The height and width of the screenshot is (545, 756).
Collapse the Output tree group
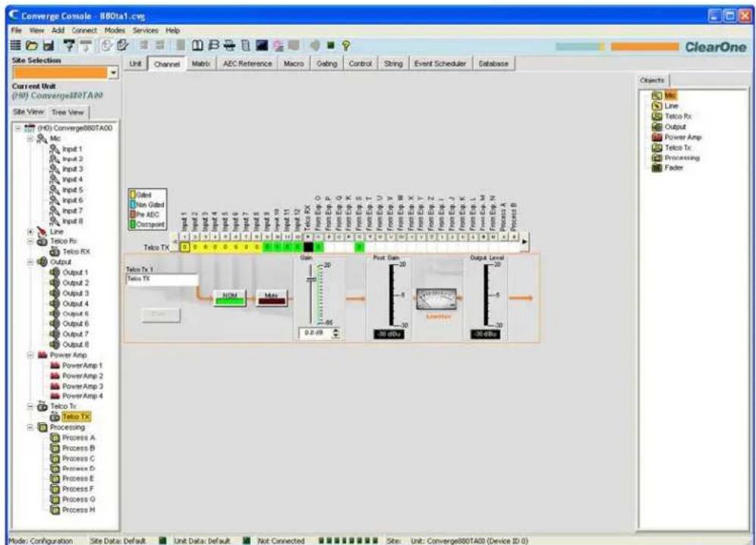pyautogui.click(x=30, y=262)
